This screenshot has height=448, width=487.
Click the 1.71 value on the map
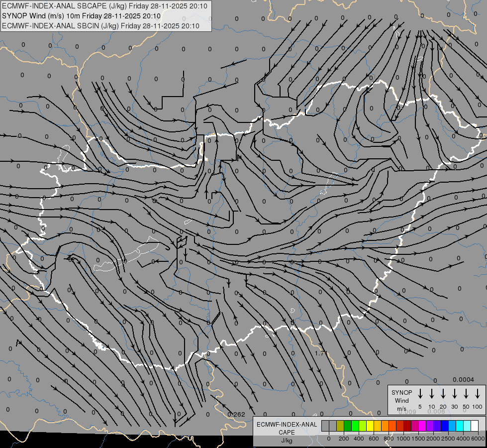click(x=321, y=353)
